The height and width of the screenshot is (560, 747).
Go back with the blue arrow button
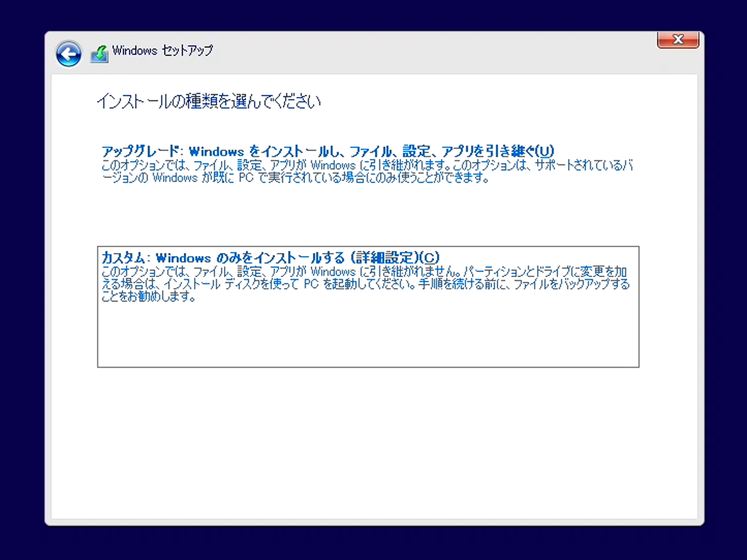(x=69, y=54)
